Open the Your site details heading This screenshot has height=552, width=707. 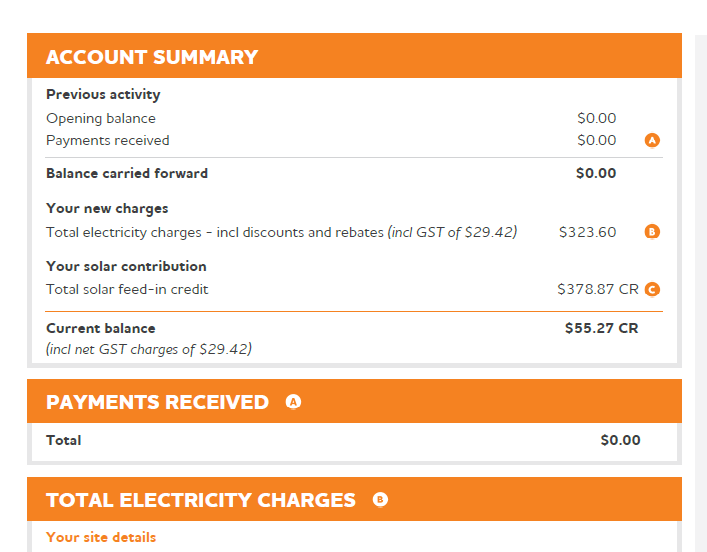(101, 537)
